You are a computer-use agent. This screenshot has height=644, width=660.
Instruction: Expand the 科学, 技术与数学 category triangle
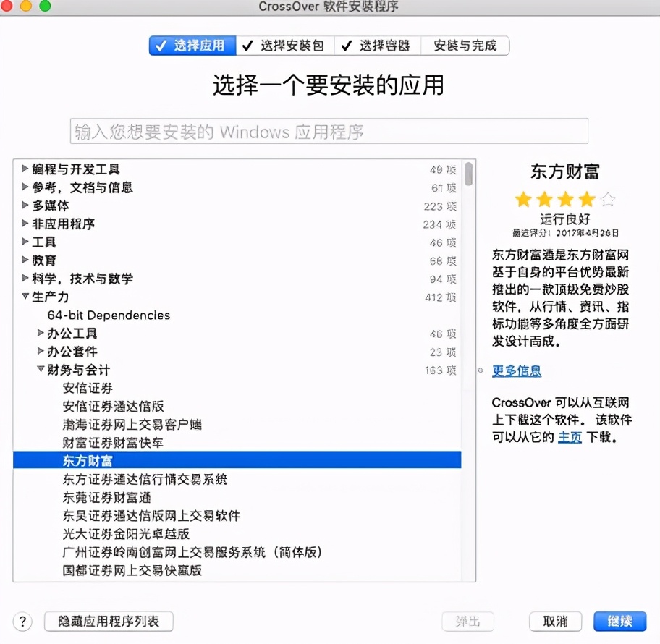(x=25, y=278)
